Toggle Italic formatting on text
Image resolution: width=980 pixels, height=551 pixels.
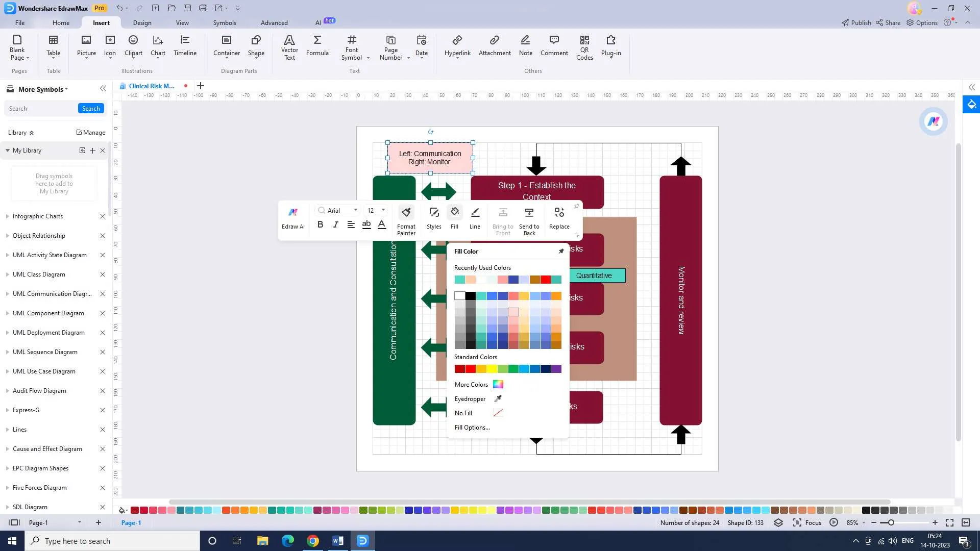[x=335, y=224]
